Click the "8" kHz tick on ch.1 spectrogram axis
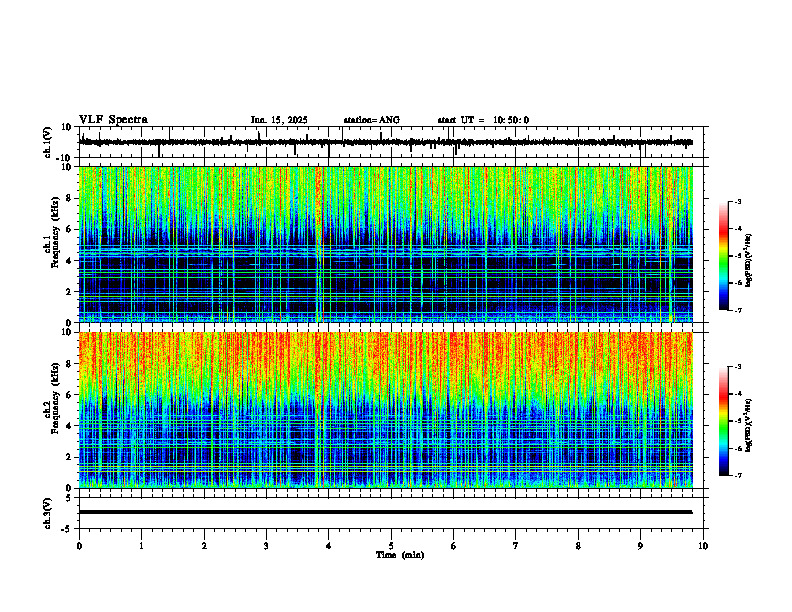The height and width of the screenshot is (612, 792). click(x=70, y=198)
